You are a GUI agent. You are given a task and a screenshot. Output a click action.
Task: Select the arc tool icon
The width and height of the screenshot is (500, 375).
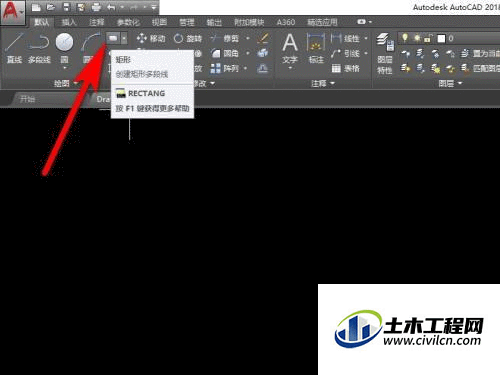(x=91, y=43)
